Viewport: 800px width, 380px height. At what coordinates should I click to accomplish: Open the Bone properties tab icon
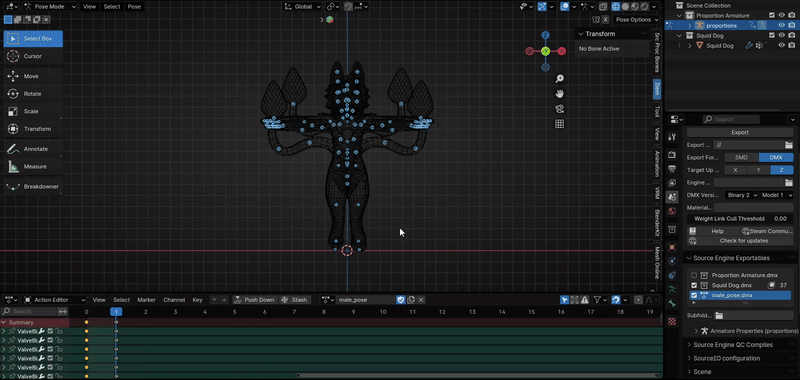(x=672, y=303)
